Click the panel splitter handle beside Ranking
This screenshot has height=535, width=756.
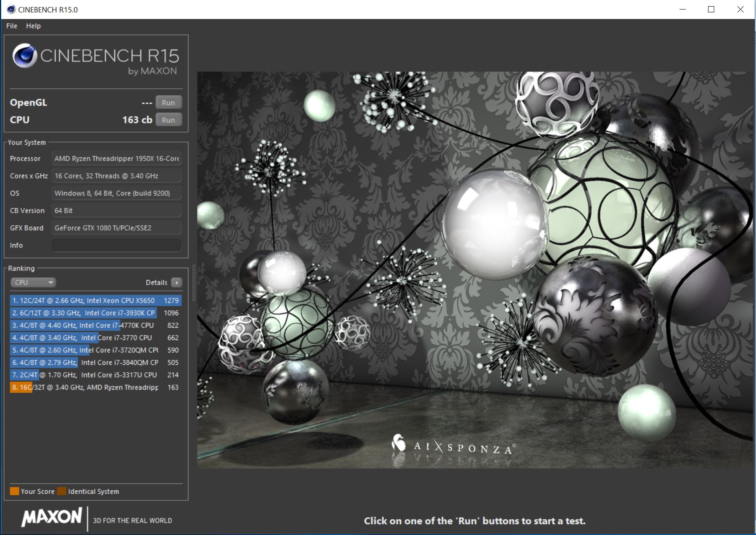[193, 283]
